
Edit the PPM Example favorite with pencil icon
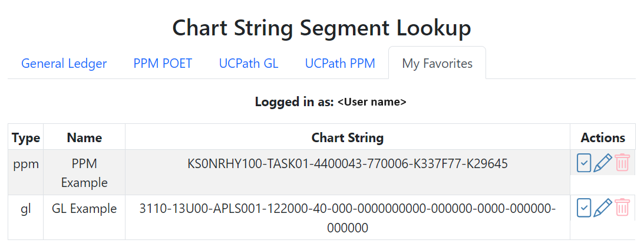click(602, 163)
